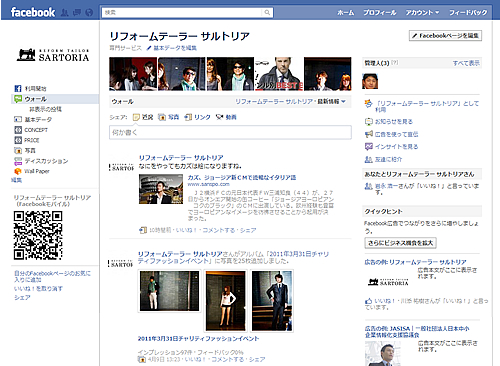
Task: Click the さらにビジネス機会を拡大 button
Action: [x=400, y=243]
